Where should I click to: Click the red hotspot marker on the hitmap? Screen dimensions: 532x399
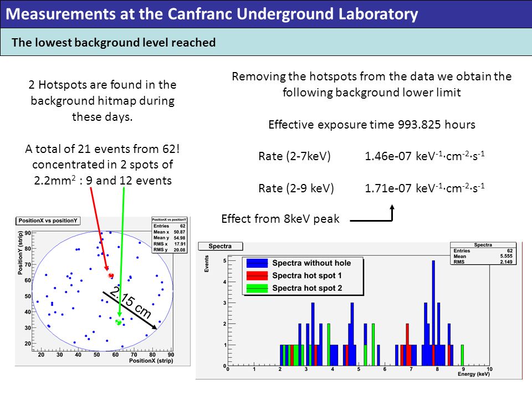pos(111,275)
